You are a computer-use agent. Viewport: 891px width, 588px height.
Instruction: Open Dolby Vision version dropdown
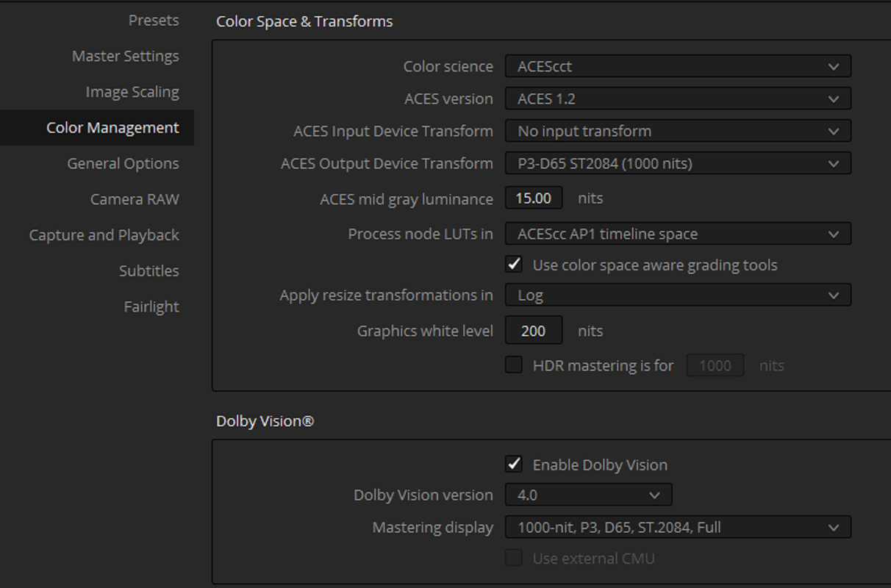tap(588, 495)
